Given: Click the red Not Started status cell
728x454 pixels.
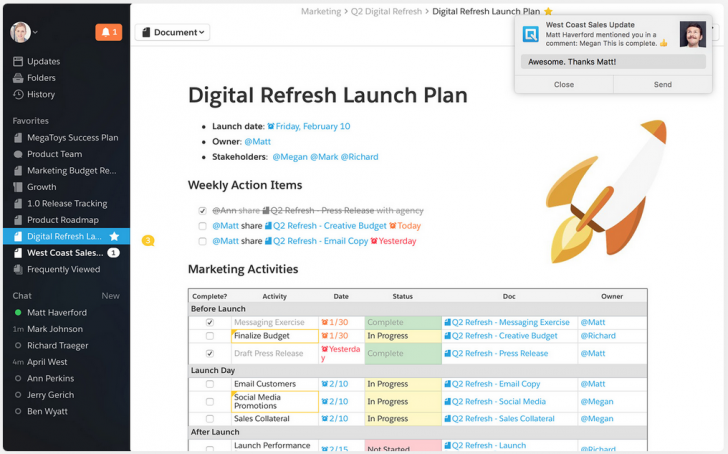Looking at the screenshot, I should [x=403, y=446].
